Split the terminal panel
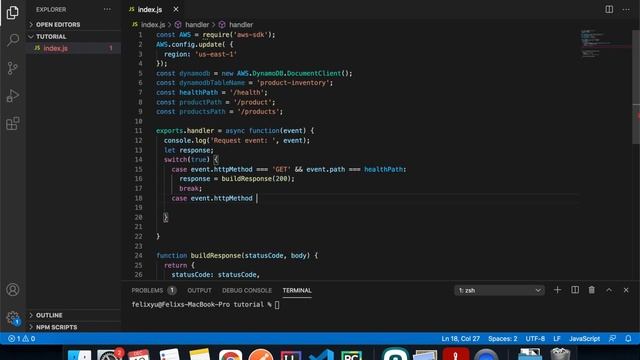Image resolution: width=640 pixels, height=360 pixels. coord(575,290)
